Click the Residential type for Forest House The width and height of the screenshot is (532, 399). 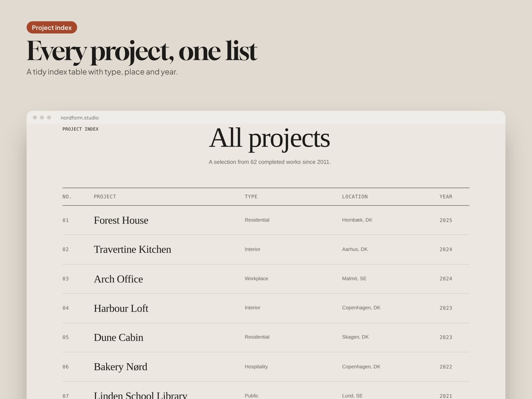tap(257, 220)
